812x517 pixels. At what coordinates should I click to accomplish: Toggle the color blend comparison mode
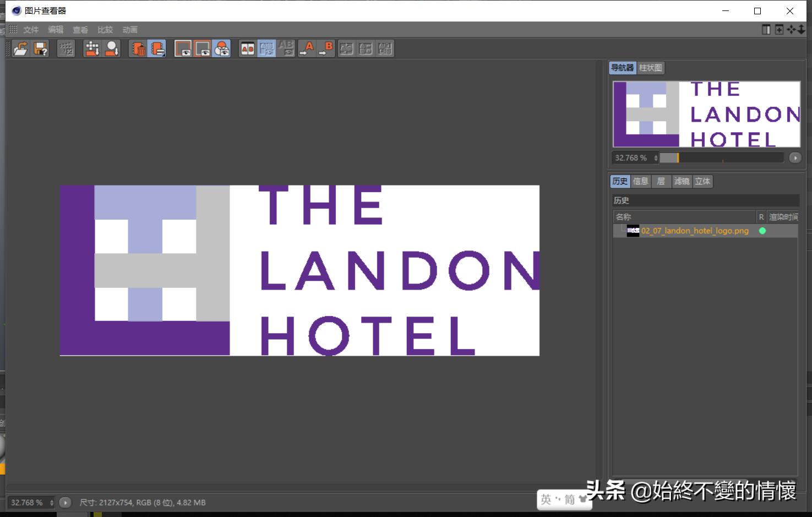[x=221, y=48]
